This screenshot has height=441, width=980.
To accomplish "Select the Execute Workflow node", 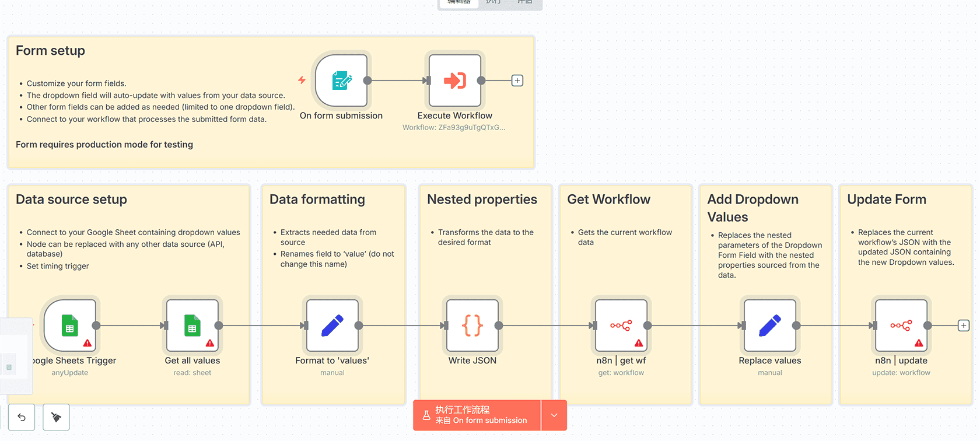I will 454,80.
